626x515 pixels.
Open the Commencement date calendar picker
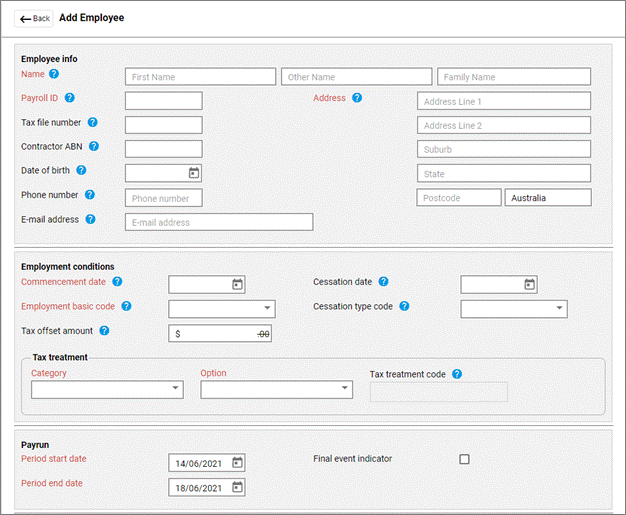point(237,285)
